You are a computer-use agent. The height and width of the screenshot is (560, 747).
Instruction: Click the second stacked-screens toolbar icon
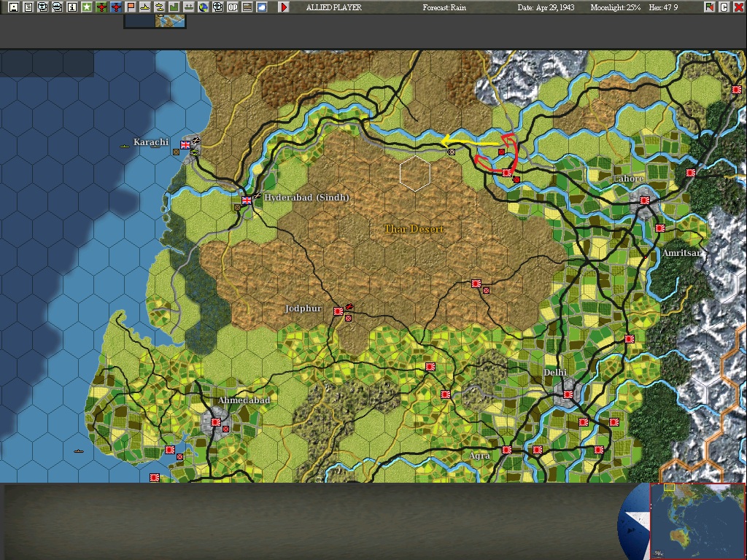coord(57,7)
